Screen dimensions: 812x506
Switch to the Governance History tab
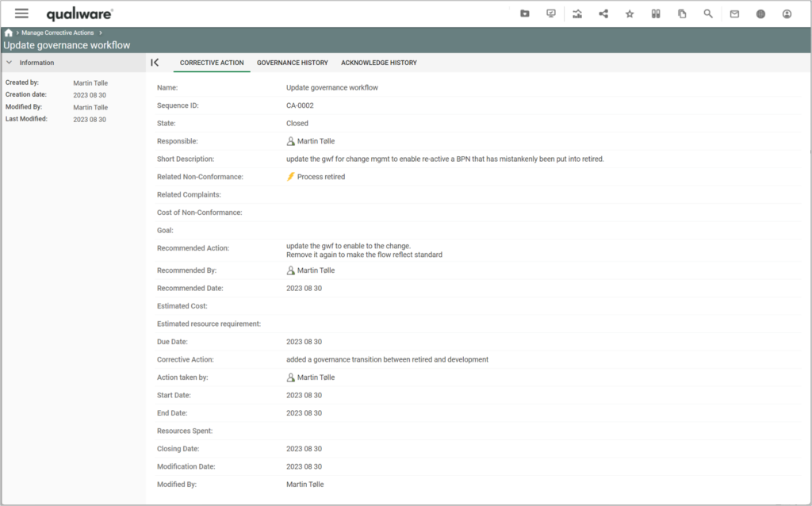292,63
